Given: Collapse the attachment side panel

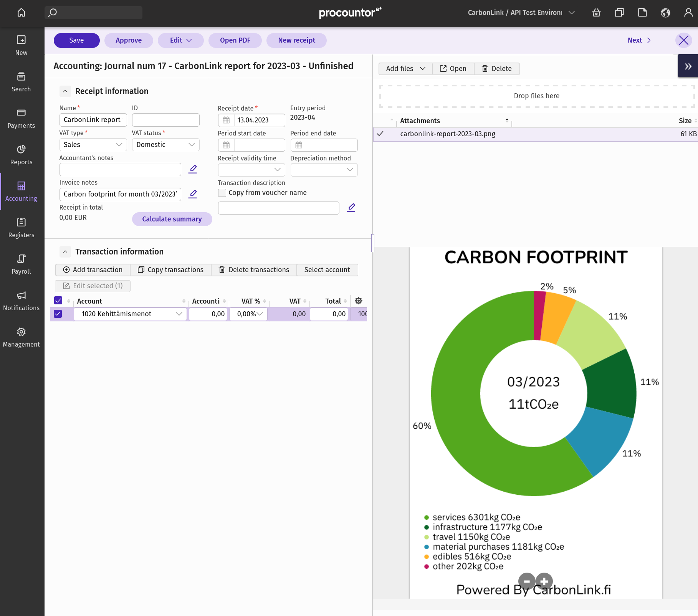Looking at the screenshot, I should point(688,66).
